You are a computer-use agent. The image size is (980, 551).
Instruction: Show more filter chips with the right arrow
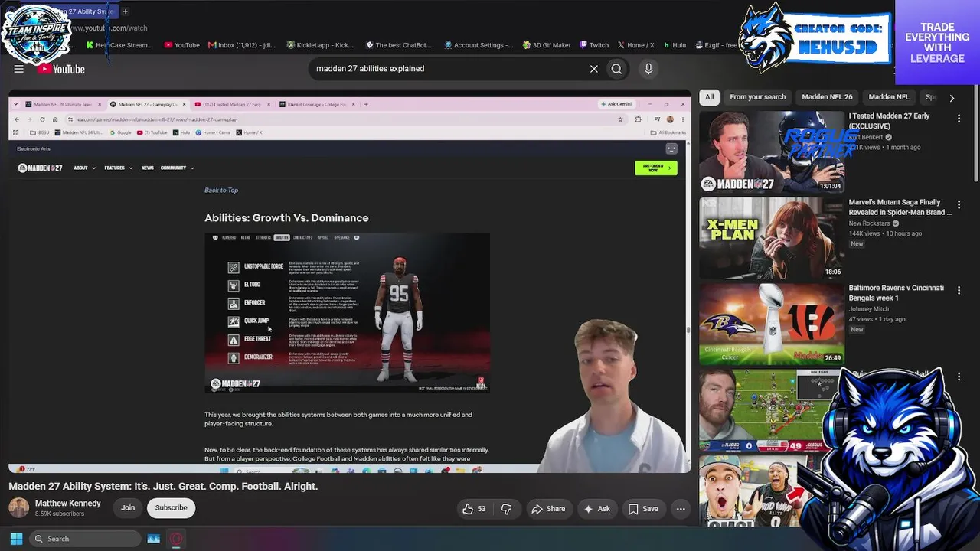[x=952, y=98]
